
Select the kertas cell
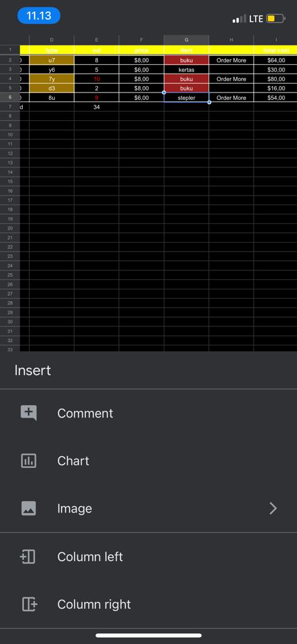(x=186, y=70)
